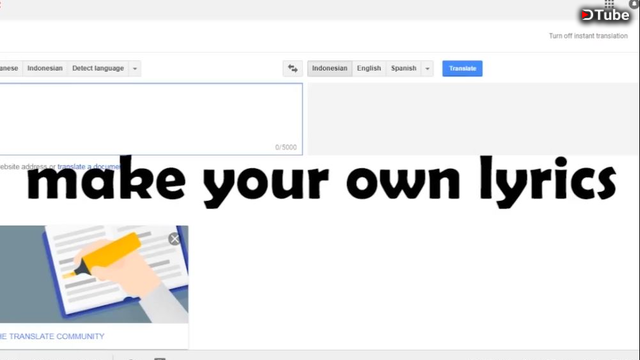Open the translate a document link
Viewport: 640px width, 360px height.
coord(89,167)
